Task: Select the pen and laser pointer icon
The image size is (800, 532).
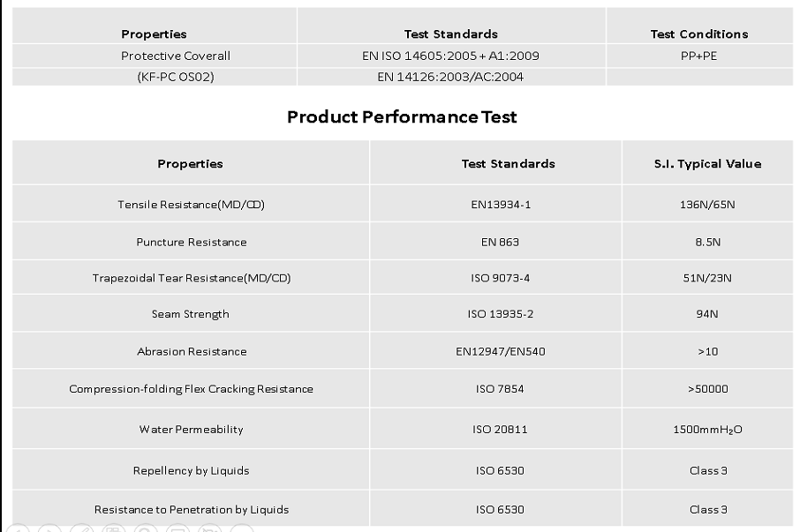Action: coord(83,529)
